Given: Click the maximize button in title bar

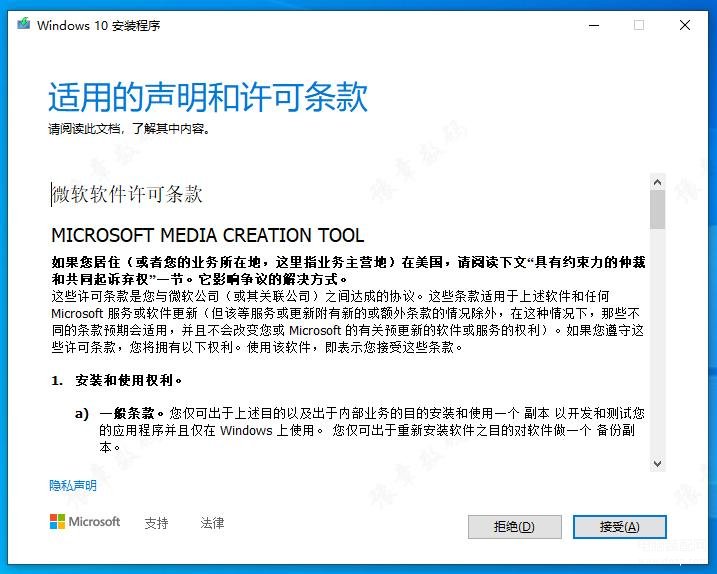Looking at the screenshot, I should click(x=639, y=25).
